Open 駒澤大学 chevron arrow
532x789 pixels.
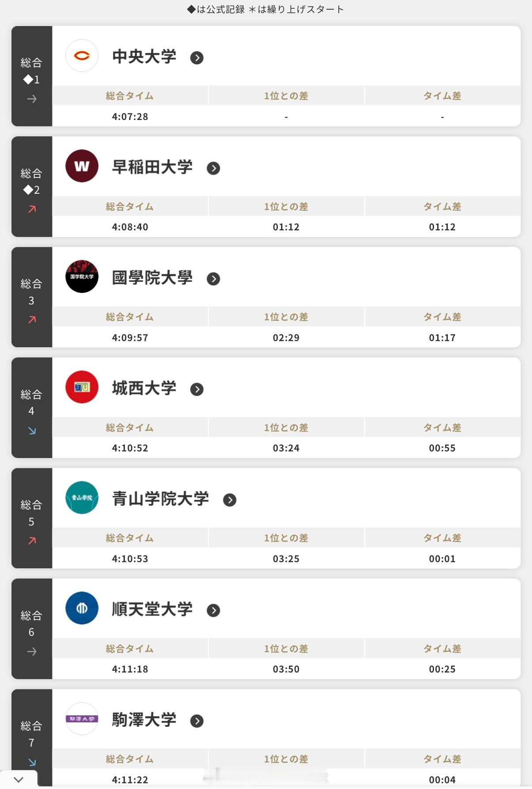(x=197, y=721)
